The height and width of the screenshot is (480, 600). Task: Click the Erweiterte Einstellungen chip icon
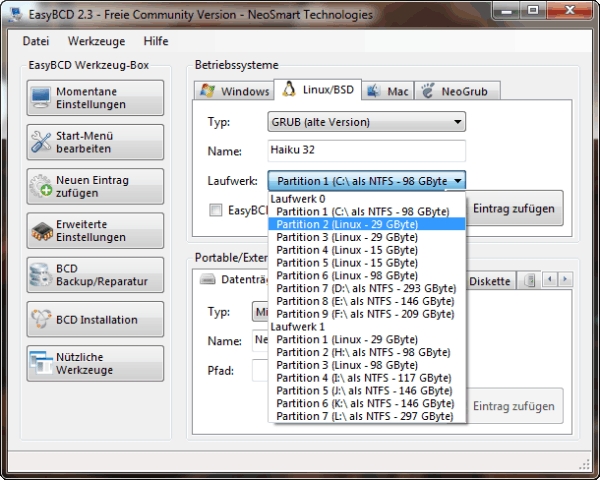[x=41, y=230]
